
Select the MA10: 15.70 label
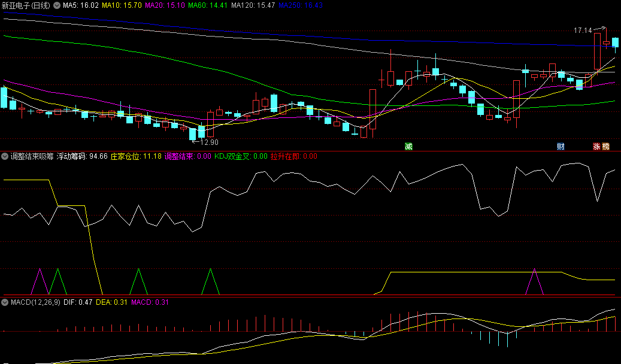(x=122, y=5)
